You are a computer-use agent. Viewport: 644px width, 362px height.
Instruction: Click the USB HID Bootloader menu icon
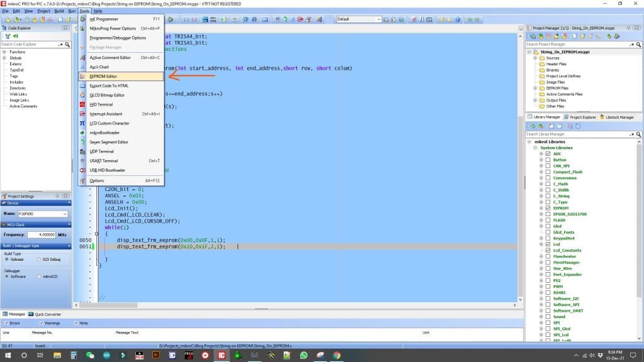click(82, 170)
